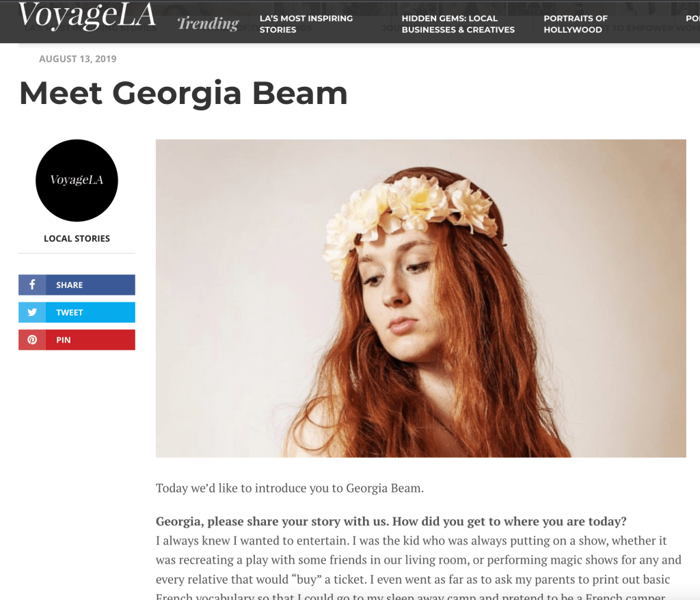Click the intro sentence about Georgia Beam
This screenshot has width=700, height=600.
click(290, 488)
